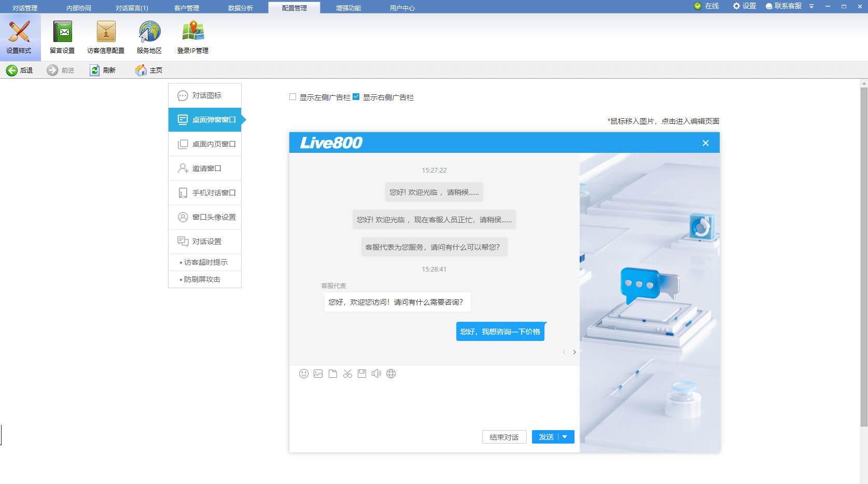
Task: Open 访客超时提示 sub-item
Action: [205, 262]
